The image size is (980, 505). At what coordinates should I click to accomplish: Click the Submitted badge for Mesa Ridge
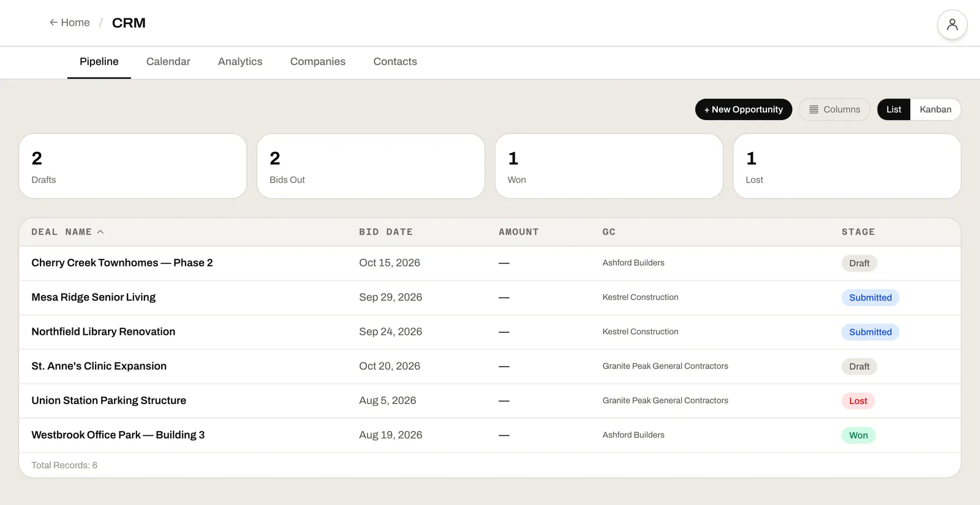pos(870,297)
